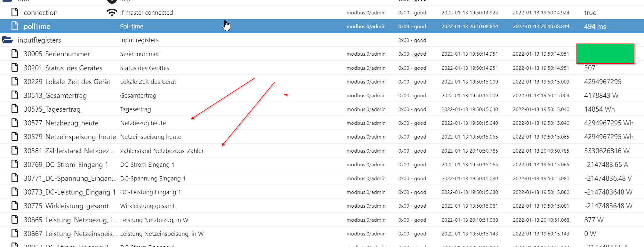Click the 30577_Netzbezug_heute file icon

click(15, 123)
